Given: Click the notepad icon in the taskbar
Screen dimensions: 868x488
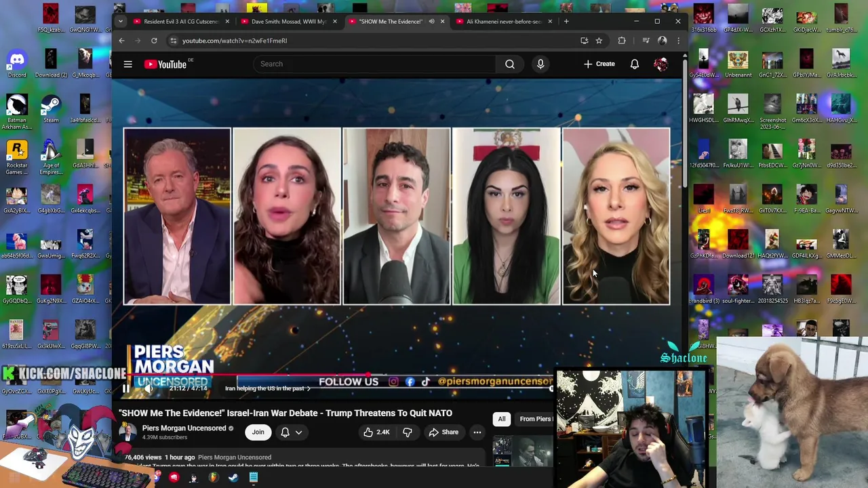Looking at the screenshot, I should (x=253, y=478).
